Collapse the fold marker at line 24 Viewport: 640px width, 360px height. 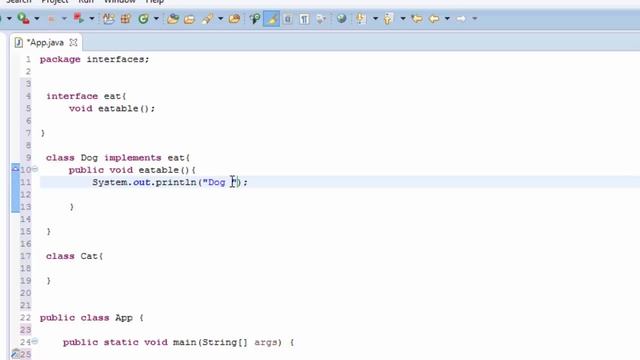click(35, 341)
